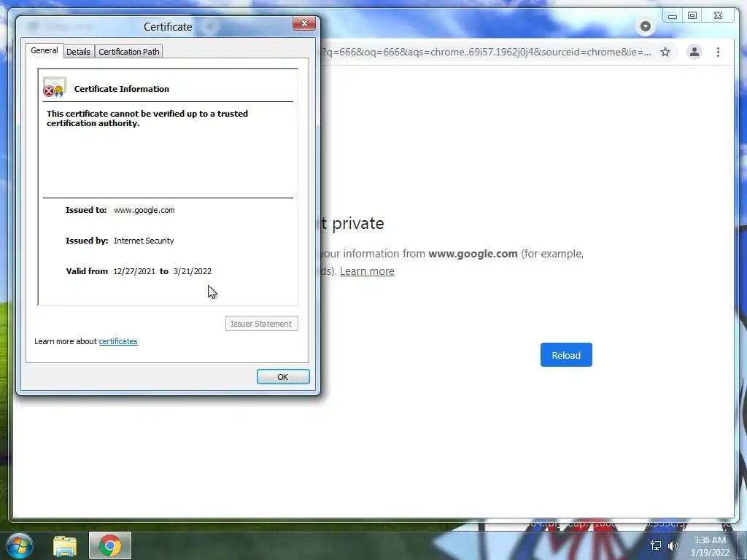Open the Certification Path tab

click(x=128, y=52)
